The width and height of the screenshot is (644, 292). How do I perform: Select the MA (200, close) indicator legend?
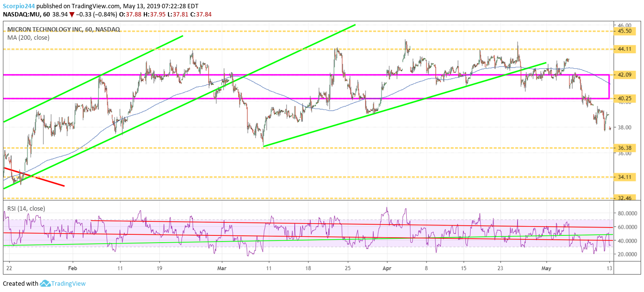(x=28, y=37)
